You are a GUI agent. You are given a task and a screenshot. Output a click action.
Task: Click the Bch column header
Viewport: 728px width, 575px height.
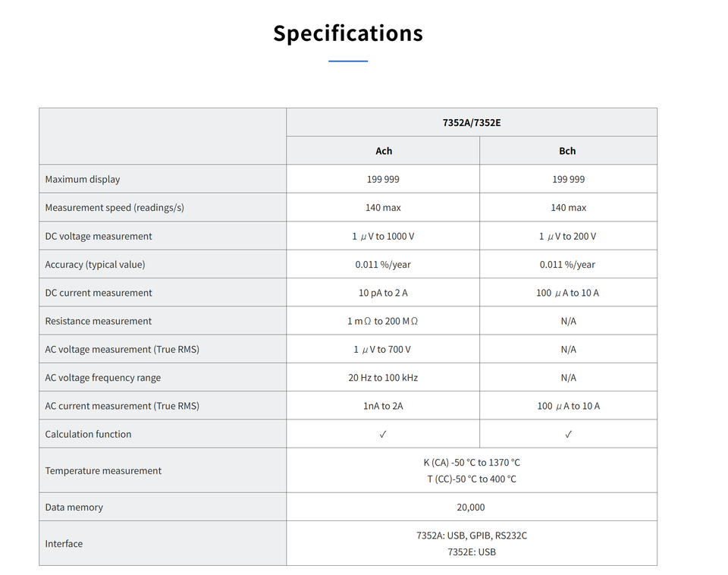[567, 151]
